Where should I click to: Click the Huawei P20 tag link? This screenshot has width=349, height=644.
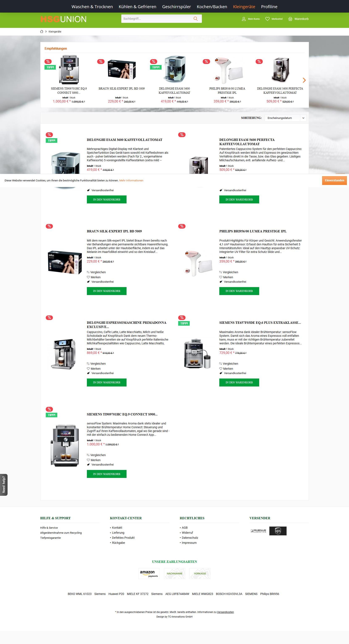tap(116, 594)
